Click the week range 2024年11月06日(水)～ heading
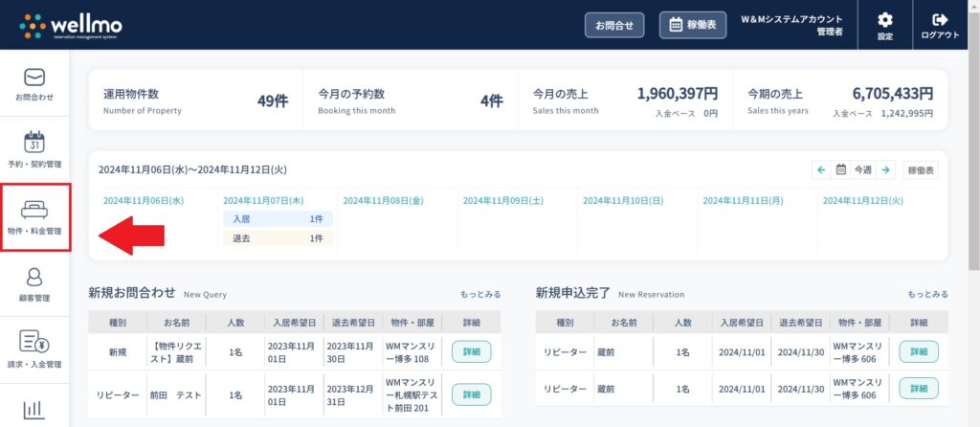Viewport: 980px width, 427px height. tap(192, 169)
